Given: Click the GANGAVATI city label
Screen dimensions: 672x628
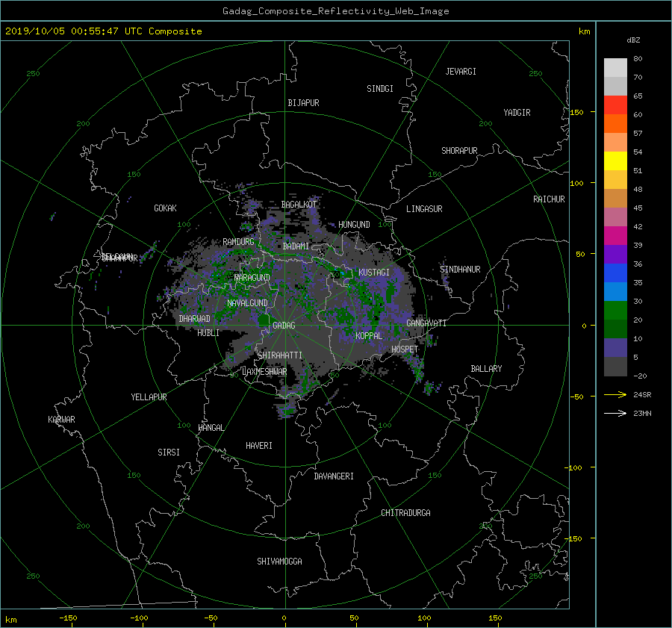Looking at the screenshot, I should click(426, 323).
